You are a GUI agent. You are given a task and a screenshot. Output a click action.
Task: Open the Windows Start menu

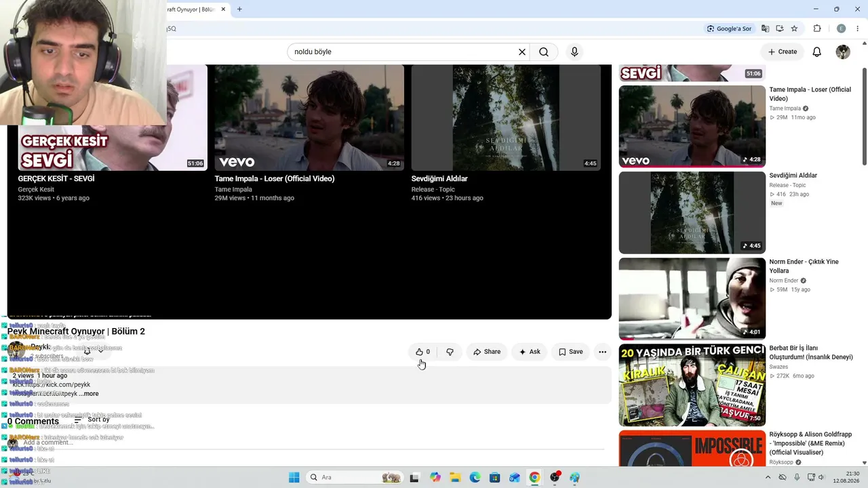[294, 477]
